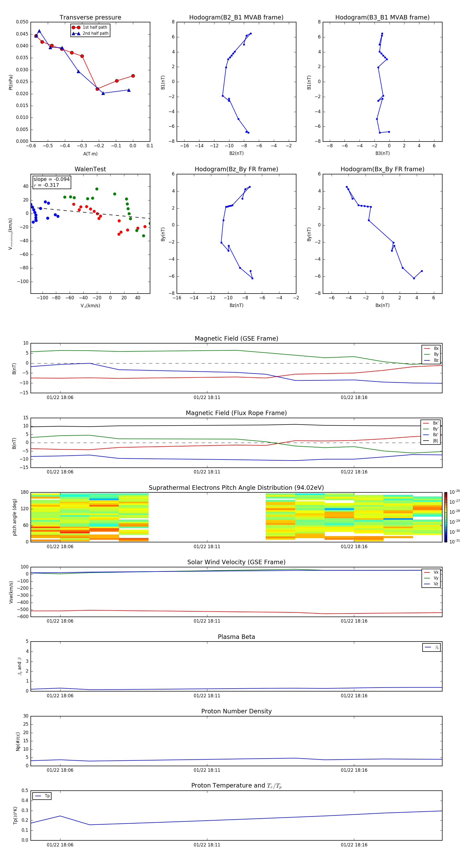473x868 pixels.
Task: Click the 'WalenTest' plot title
Action: [90, 169]
